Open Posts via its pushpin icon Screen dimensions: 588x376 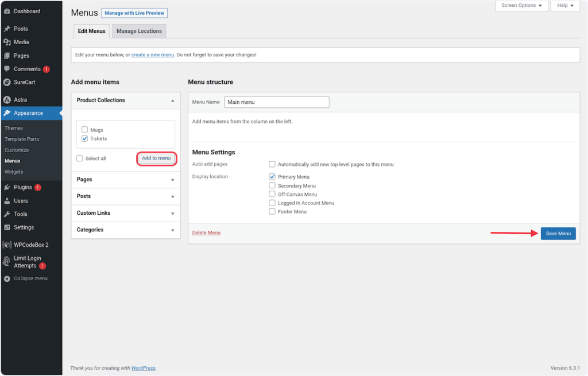[x=7, y=29]
